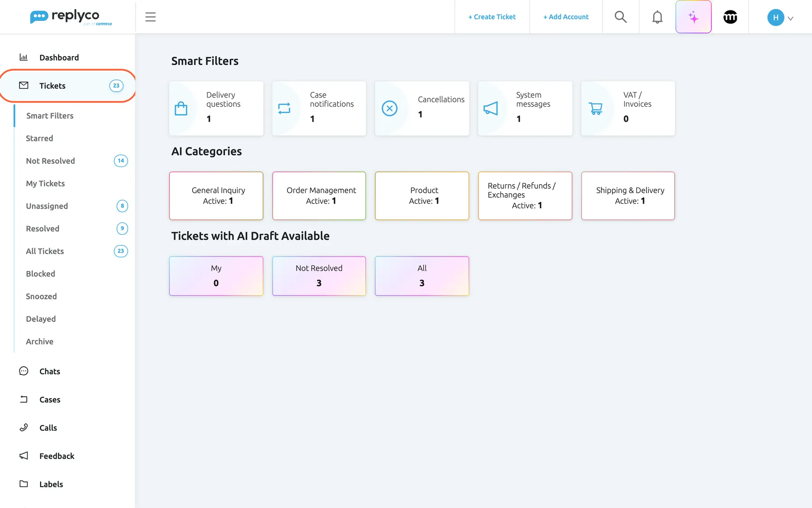The width and height of the screenshot is (812, 508).
Task: Click the Replyco logo
Action: [71, 17]
